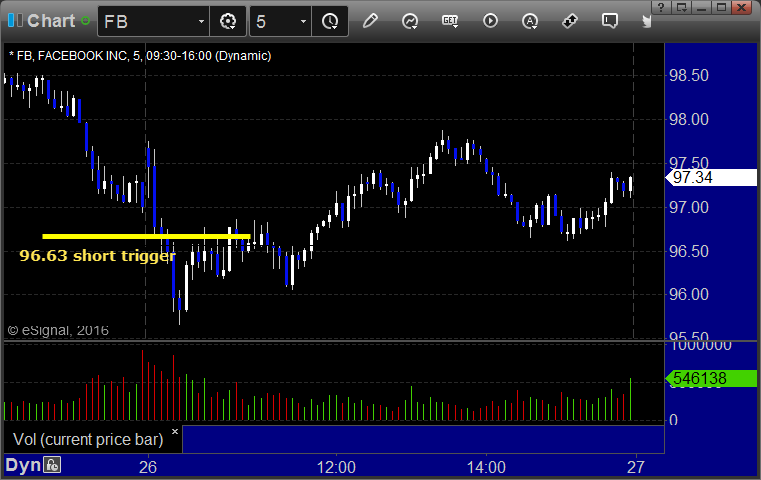Click the green link status circle
The width and height of the screenshot is (761, 480).
pyautogui.click(x=85, y=21)
